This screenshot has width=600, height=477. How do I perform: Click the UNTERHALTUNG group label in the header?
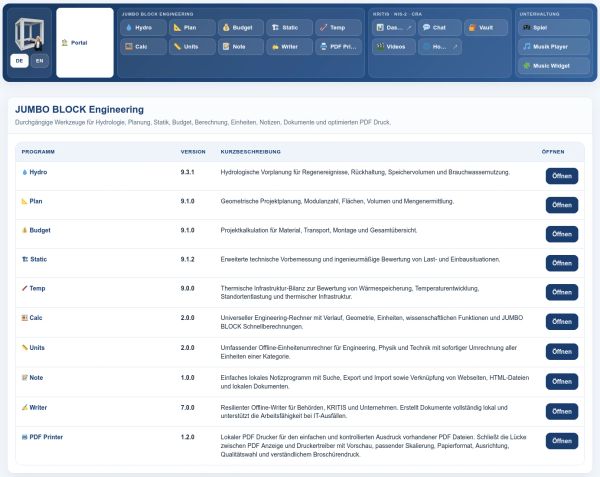539,14
